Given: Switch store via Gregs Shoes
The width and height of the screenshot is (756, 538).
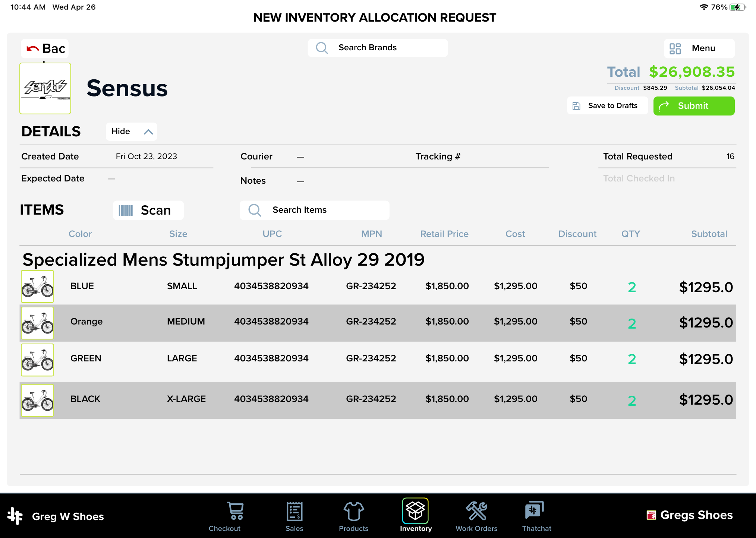Looking at the screenshot, I should pos(690,515).
